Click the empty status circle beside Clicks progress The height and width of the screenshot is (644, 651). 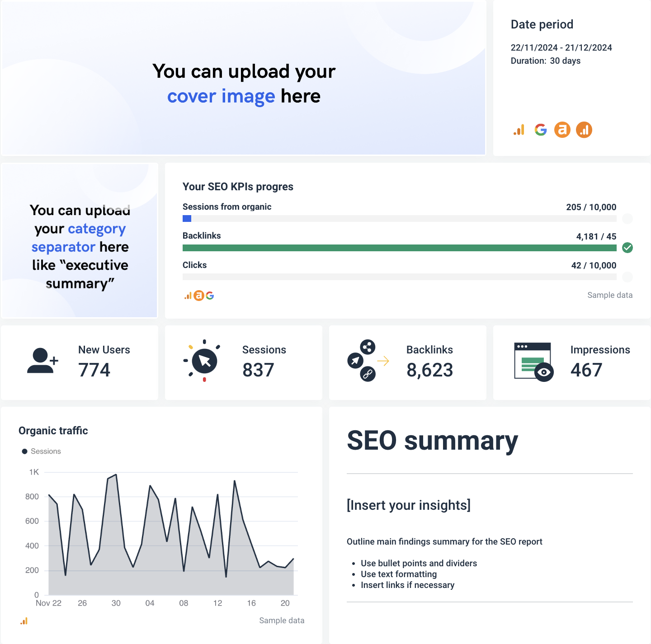pyautogui.click(x=627, y=277)
